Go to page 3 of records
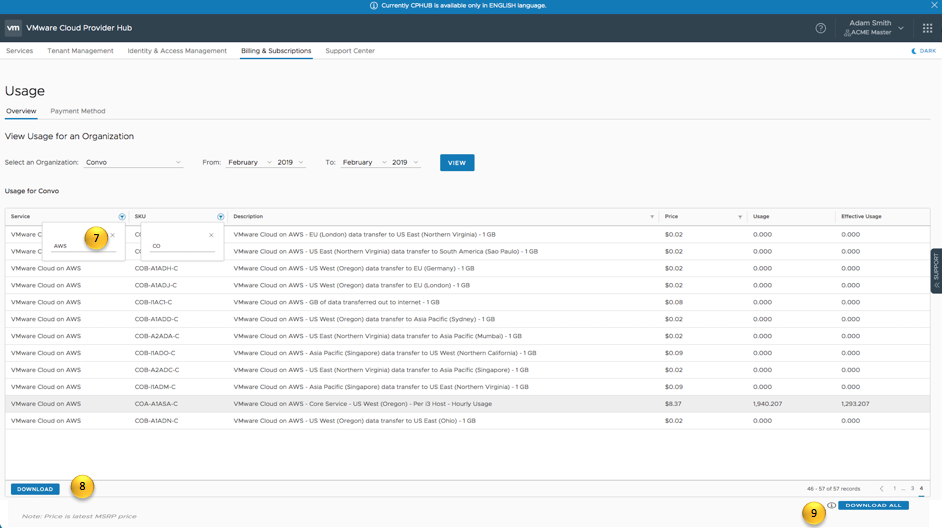942x528 pixels. point(912,489)
